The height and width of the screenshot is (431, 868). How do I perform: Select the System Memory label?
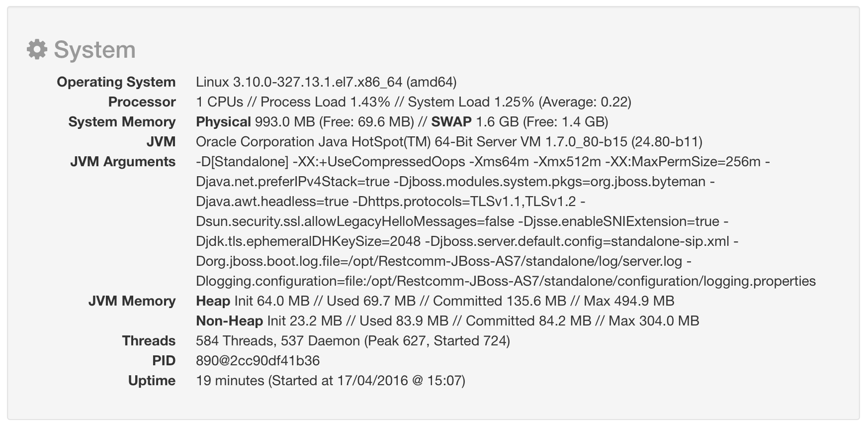click(122, 122)
